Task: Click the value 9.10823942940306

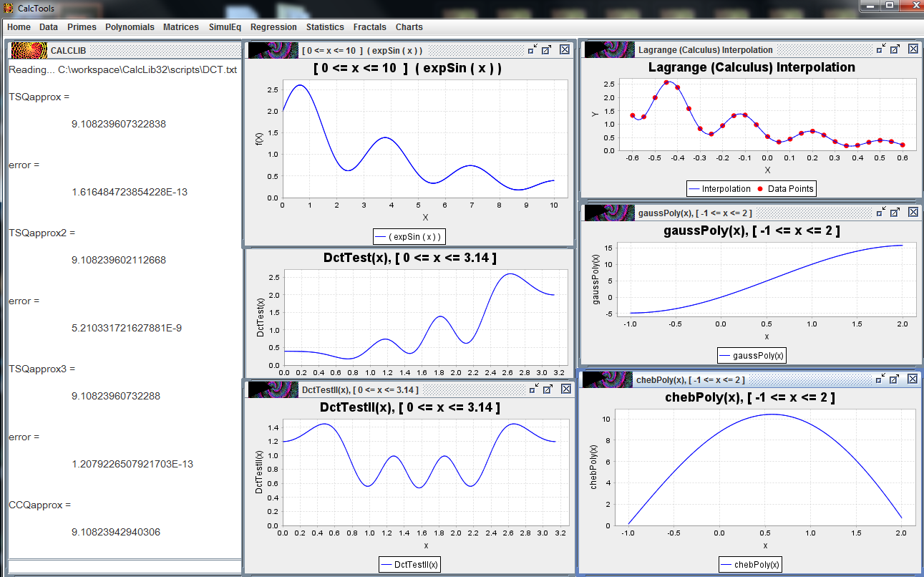Action: (x=116, y=532)
